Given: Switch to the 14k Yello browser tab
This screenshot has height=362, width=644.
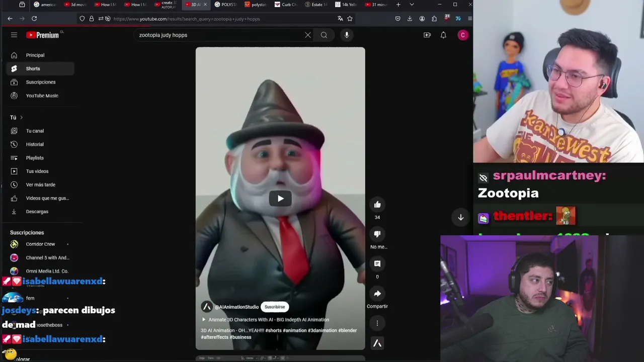Looking at the screenshot, I should 346,5.
